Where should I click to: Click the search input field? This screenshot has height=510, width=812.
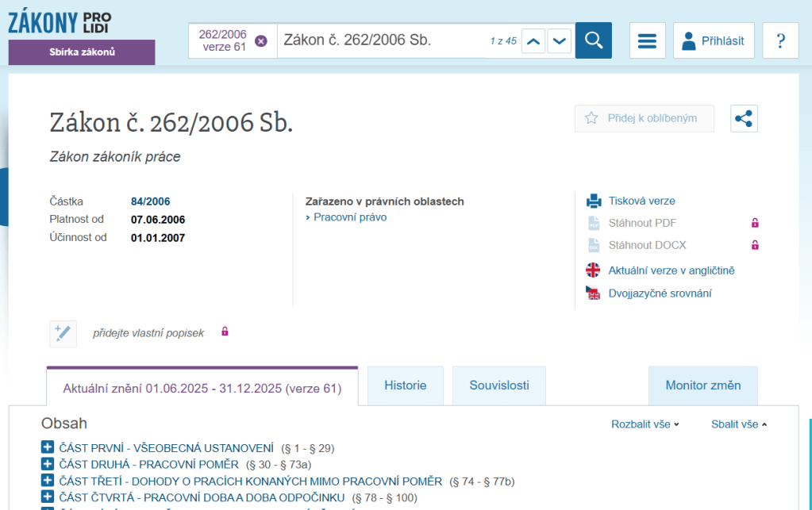point(381,40)
